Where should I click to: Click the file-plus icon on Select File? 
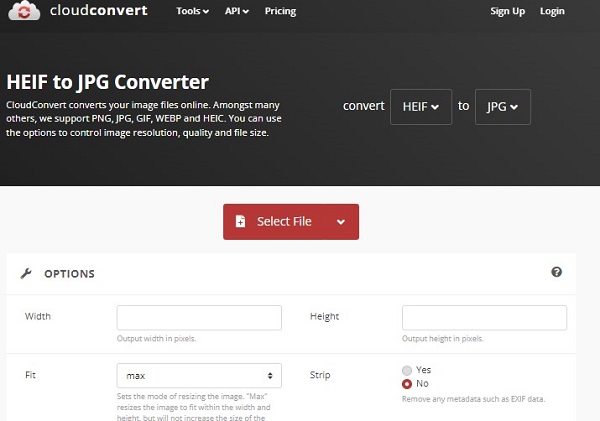pyautogui.click(x=240, y=221)
